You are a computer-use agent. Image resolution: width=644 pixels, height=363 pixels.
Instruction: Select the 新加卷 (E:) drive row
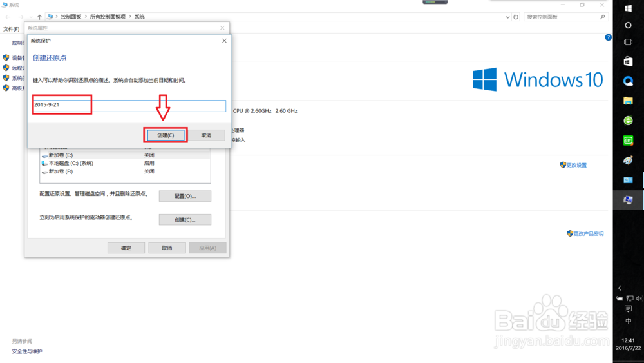tap(126, 155)
